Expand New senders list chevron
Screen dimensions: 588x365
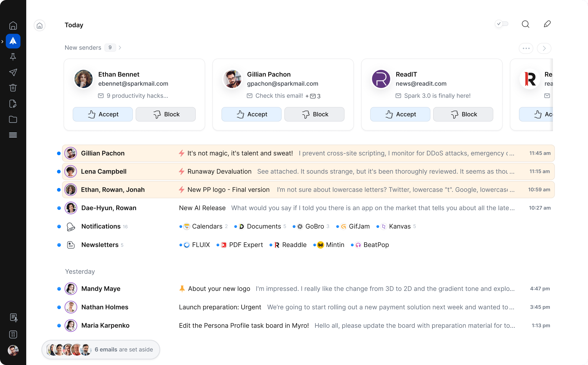(120, 48)
